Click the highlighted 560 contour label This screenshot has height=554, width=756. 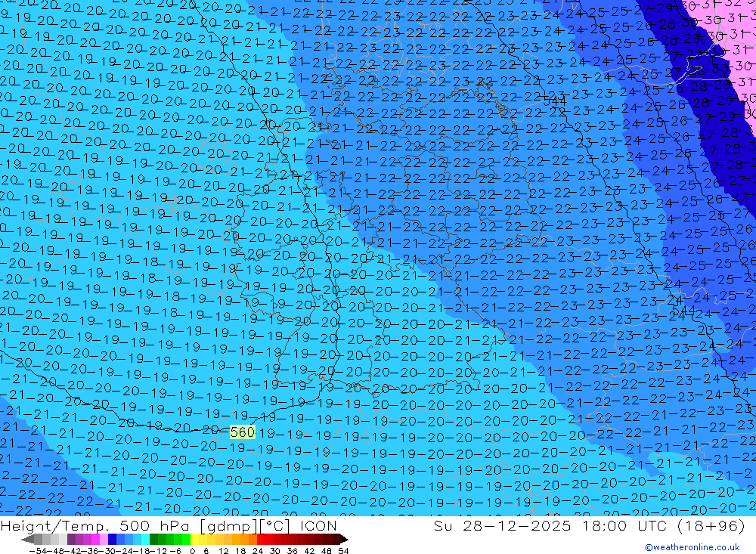click(x=242, y=432)
